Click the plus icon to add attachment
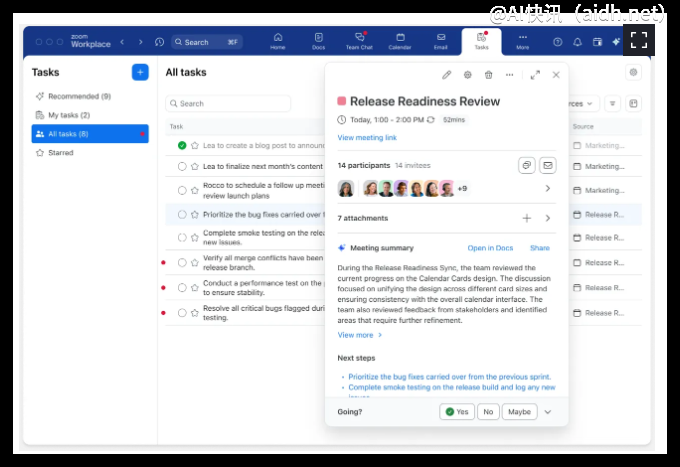 tap(526, 218)
